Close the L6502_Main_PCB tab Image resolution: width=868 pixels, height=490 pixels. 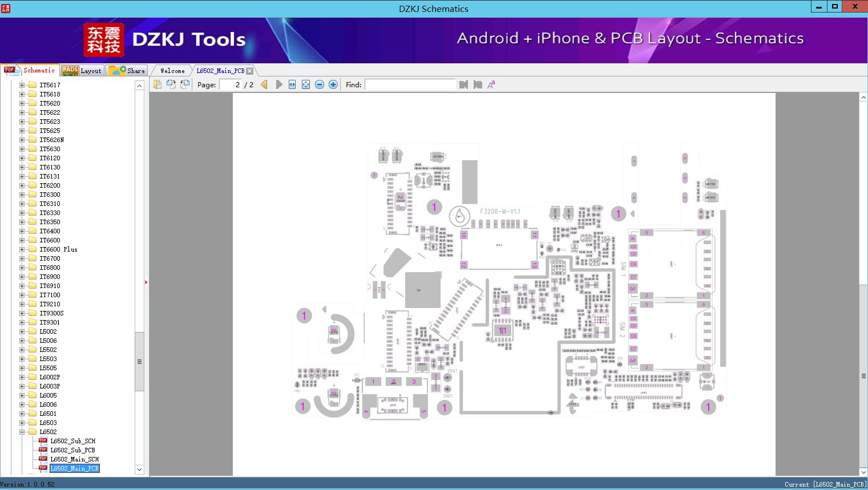point(249,71)
